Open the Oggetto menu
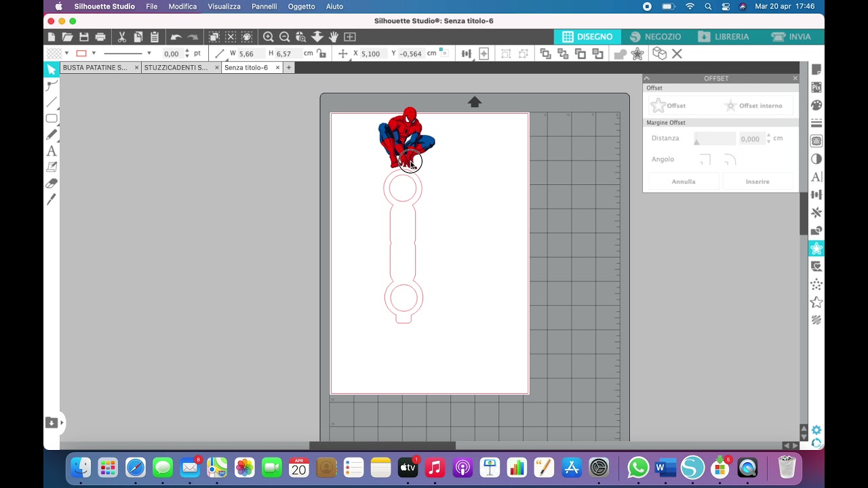Image resolution: width=868 pixels, height=488 pixels. 301,6
